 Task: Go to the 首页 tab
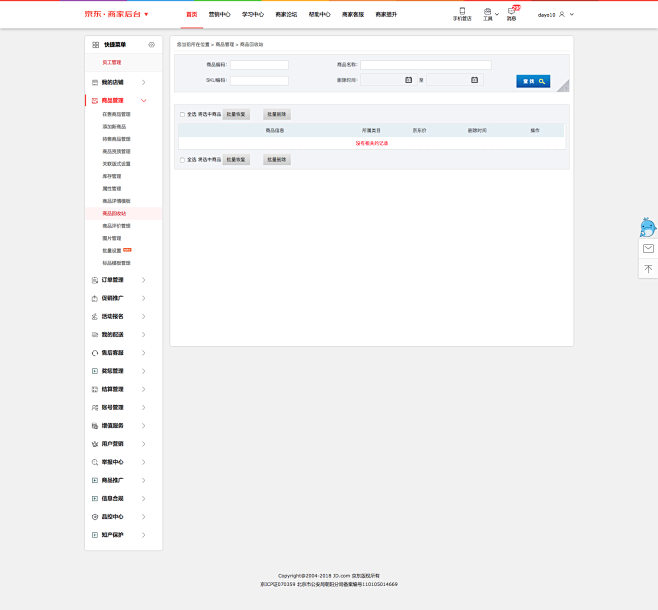(192, 14)
